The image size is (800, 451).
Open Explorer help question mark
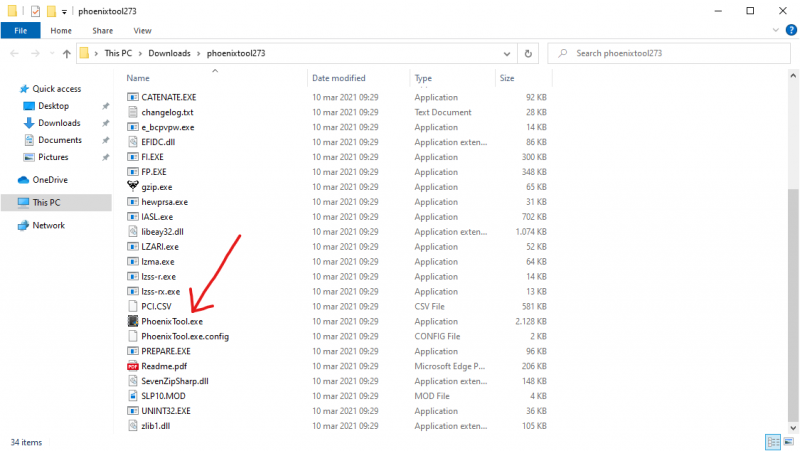(x=791, y=30)
